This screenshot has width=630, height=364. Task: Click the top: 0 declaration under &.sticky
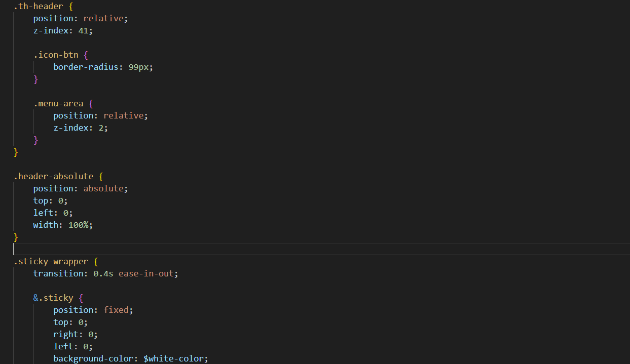[x=68, y=321]
